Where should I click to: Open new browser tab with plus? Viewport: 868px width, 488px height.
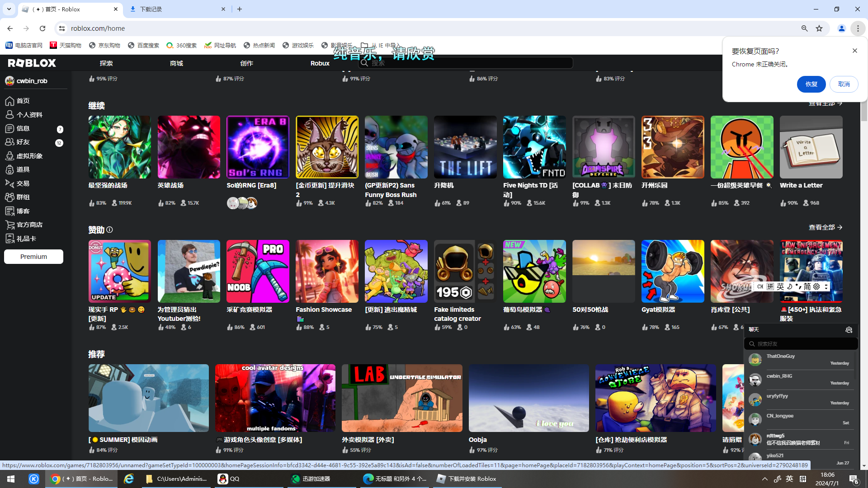(240, 9)
